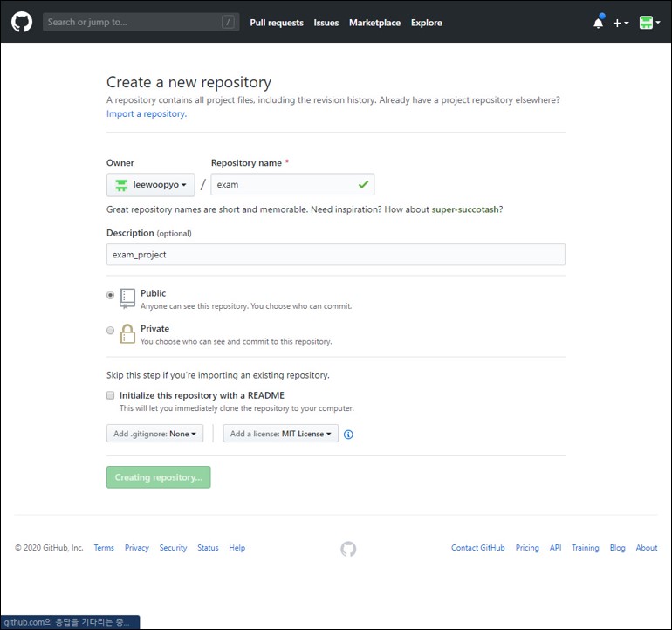
Task: Open the GitHub home logo in header
Action: click(x=22, y=22)
